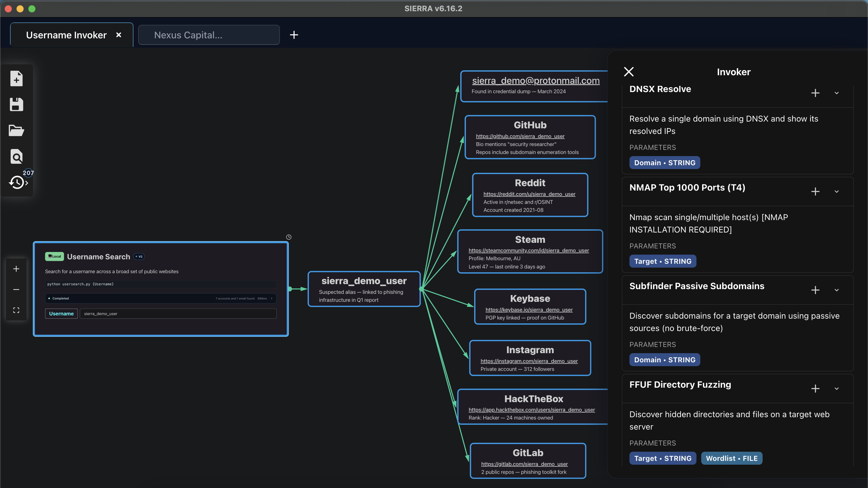
Task: Collapse the NMAP Top 1000 Ports section
Action: point(837,191)
